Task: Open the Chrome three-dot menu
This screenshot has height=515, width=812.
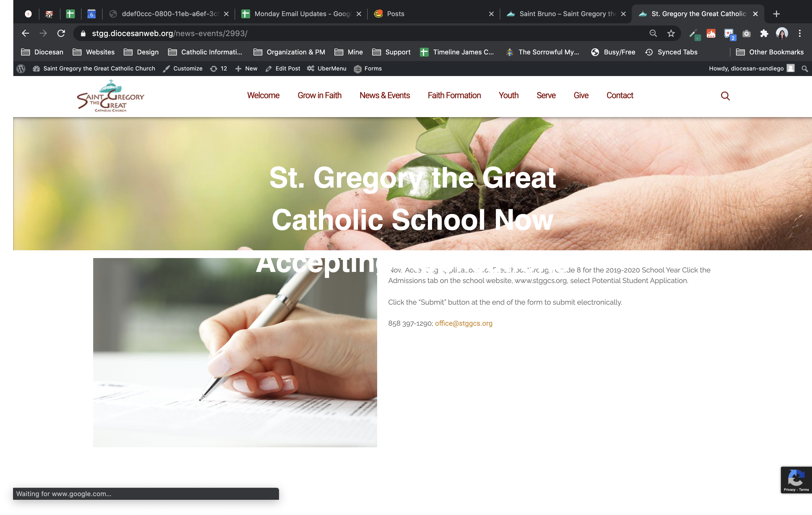Action: (x=800, y=33)
